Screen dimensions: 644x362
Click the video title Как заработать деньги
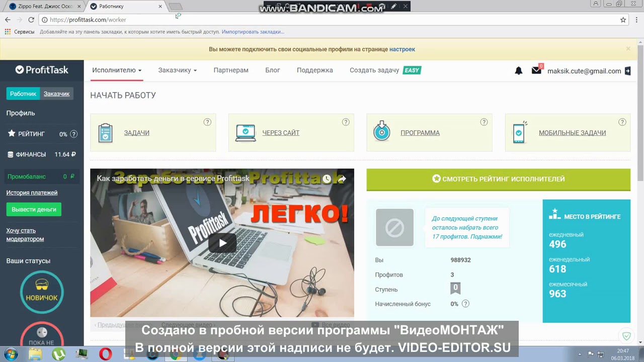click(x=173, y=178)
